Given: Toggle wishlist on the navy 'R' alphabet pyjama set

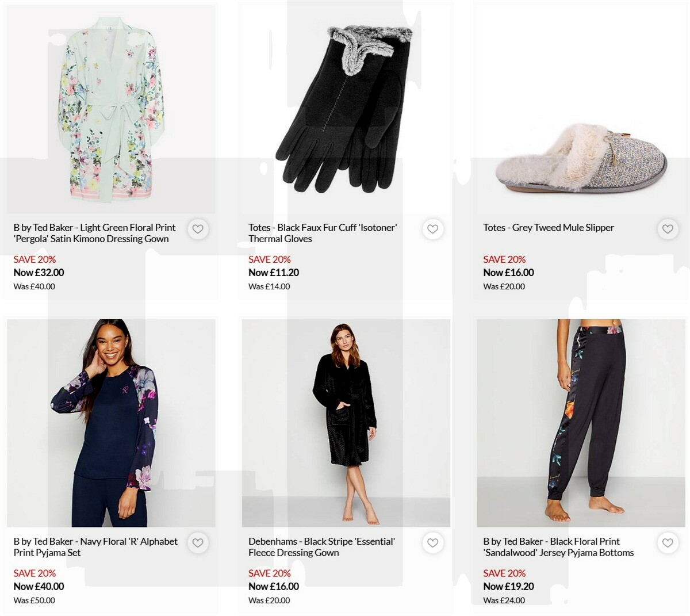Looking at the screenshot, I should tap(198, 542).
